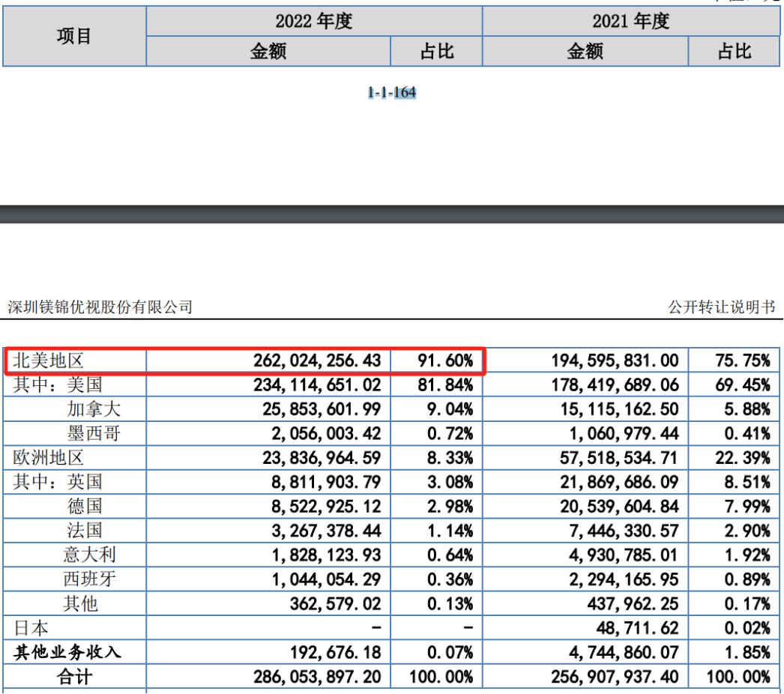Select the value 178,419,689.06

coord(615,384)
